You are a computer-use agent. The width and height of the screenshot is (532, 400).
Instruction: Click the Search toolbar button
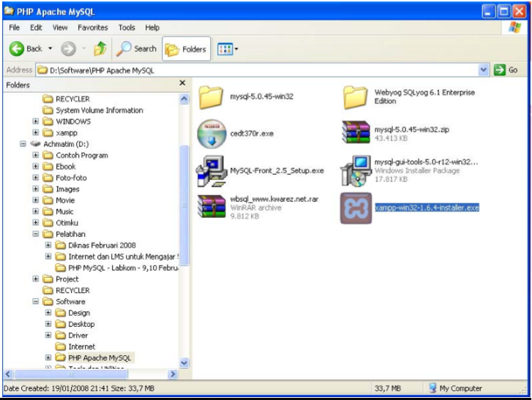pyautogui.click(x=136, y=49)
